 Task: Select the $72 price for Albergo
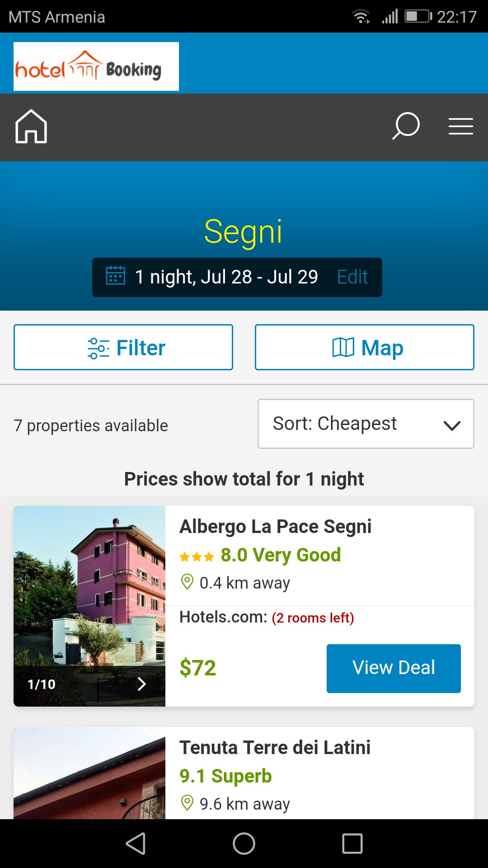tap(198, 668)
